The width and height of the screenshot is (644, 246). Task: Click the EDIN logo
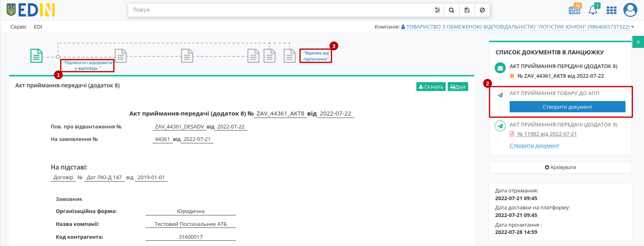pos(31,10)
